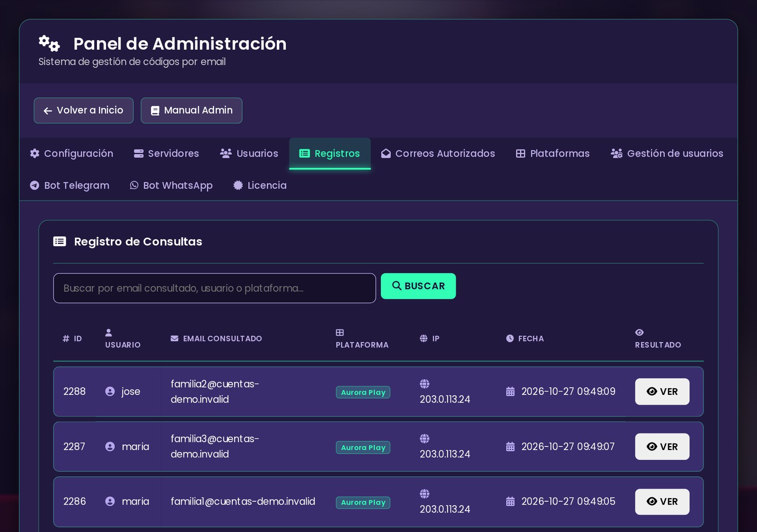Viewport: 757px width, 532px height.
Task: Open the Licencia tab
Action: (x=260, y=185)
